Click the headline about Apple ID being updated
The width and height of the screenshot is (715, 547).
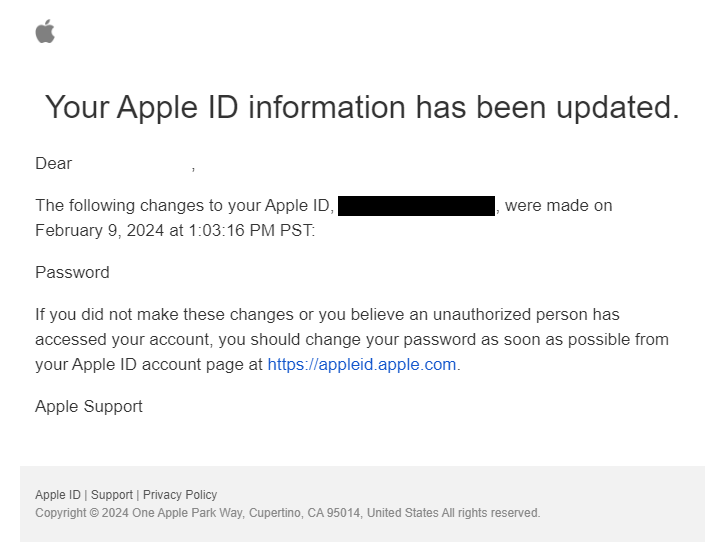(362, 107)
